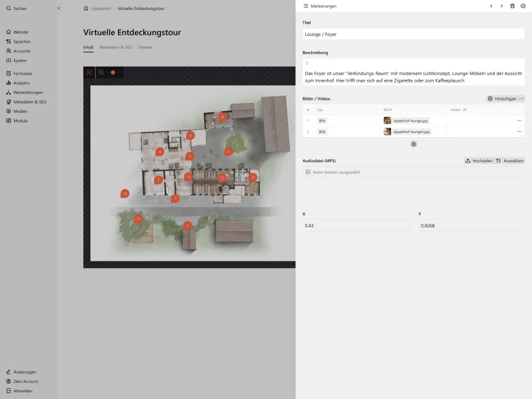Open the zoom magnifier tool
The width and height of the screenshot is (532, 399).
(x=101, y=72)
